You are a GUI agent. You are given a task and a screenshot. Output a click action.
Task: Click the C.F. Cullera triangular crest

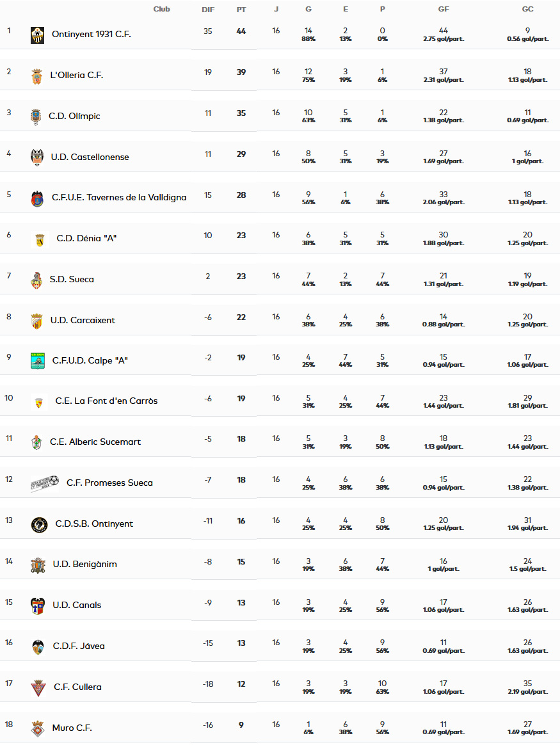point(38,687)
